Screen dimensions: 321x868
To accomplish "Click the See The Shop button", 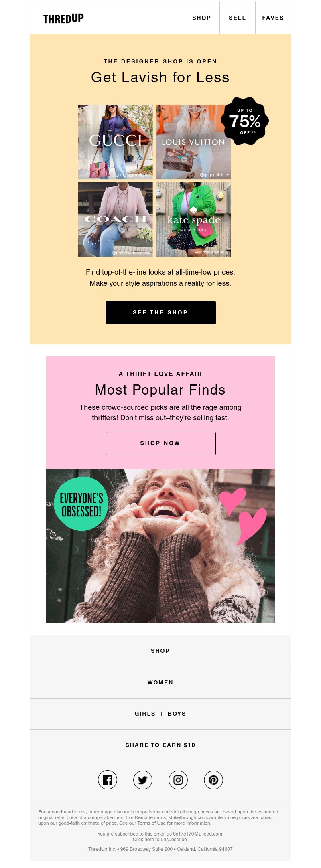I will coord(160,313).
